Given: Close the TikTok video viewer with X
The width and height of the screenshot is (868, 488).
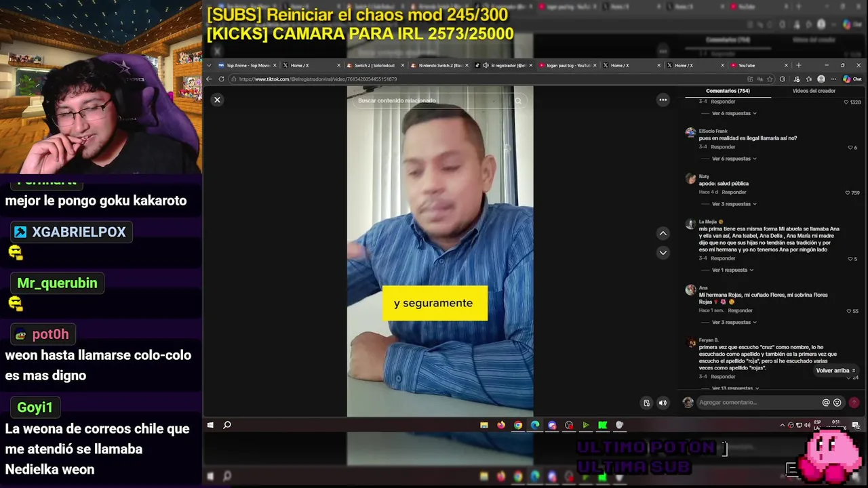Looking at the screenshot, I should tap(217, 100).
